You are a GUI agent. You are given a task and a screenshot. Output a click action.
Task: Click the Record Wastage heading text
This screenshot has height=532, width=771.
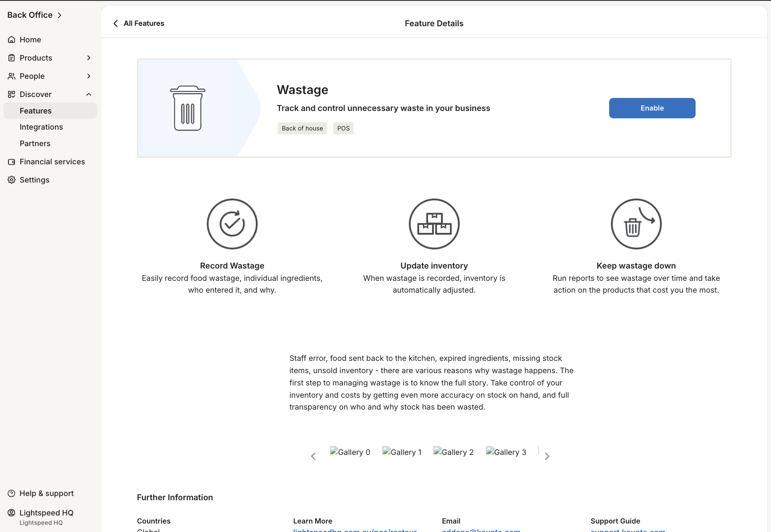click(232, 266)
